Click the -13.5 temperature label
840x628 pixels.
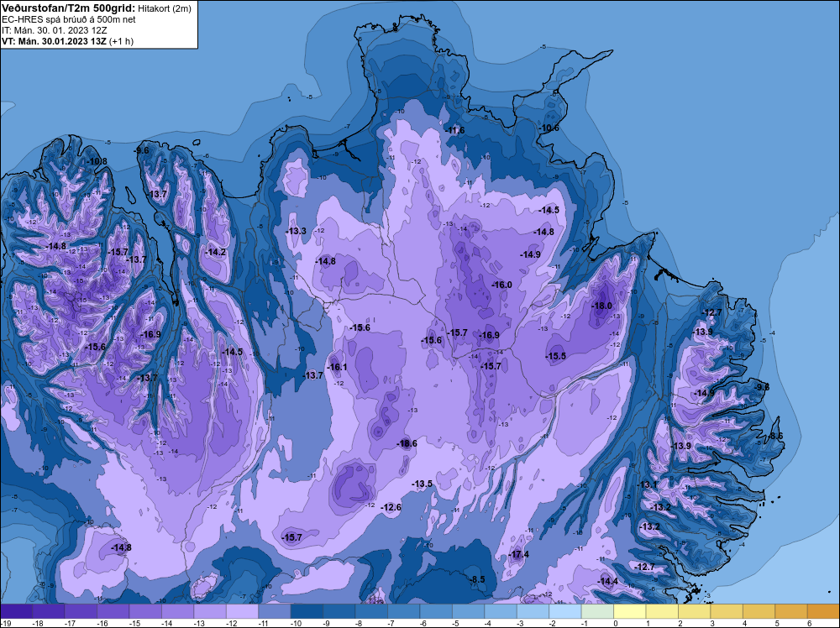tap(422, 484)
